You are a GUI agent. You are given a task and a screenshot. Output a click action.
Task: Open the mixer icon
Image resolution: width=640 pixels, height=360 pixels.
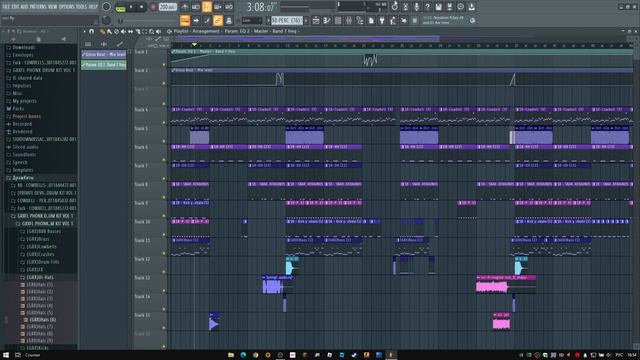click(x=349, y=20)
